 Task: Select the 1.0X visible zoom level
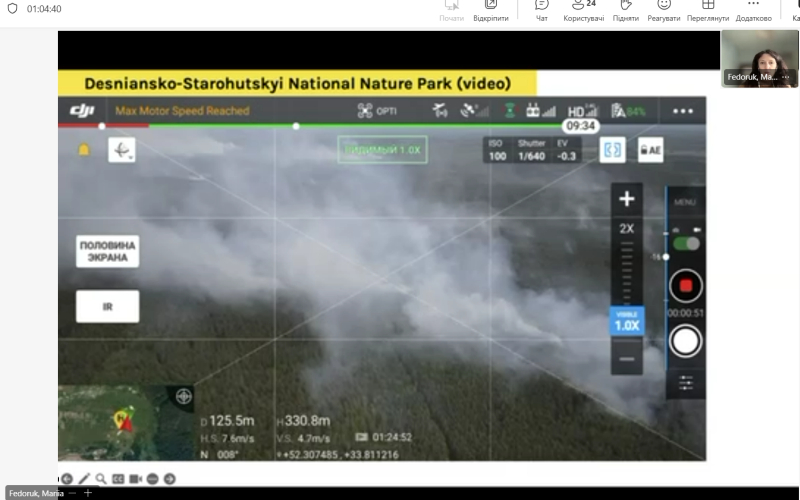[627, 322]
